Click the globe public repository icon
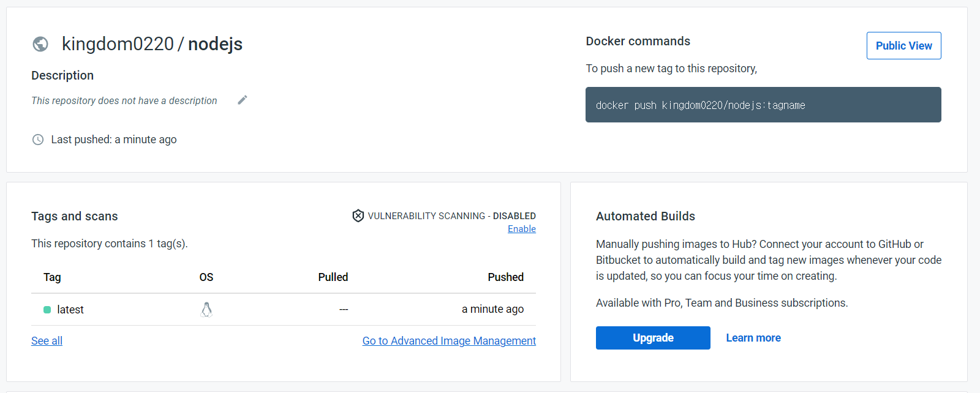 point(40,44)
